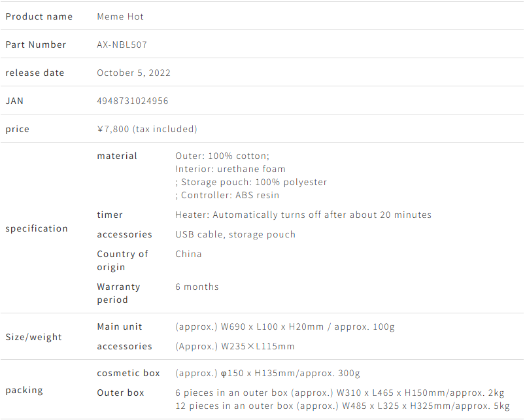Click the storage pouch polyester line
Image resolution: width=525 pixels, height=420 pixels.
point(251,182)
